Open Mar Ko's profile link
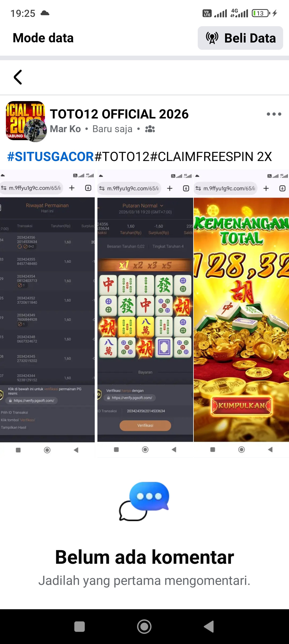This screenshot has width=289, height=644. 65,129
